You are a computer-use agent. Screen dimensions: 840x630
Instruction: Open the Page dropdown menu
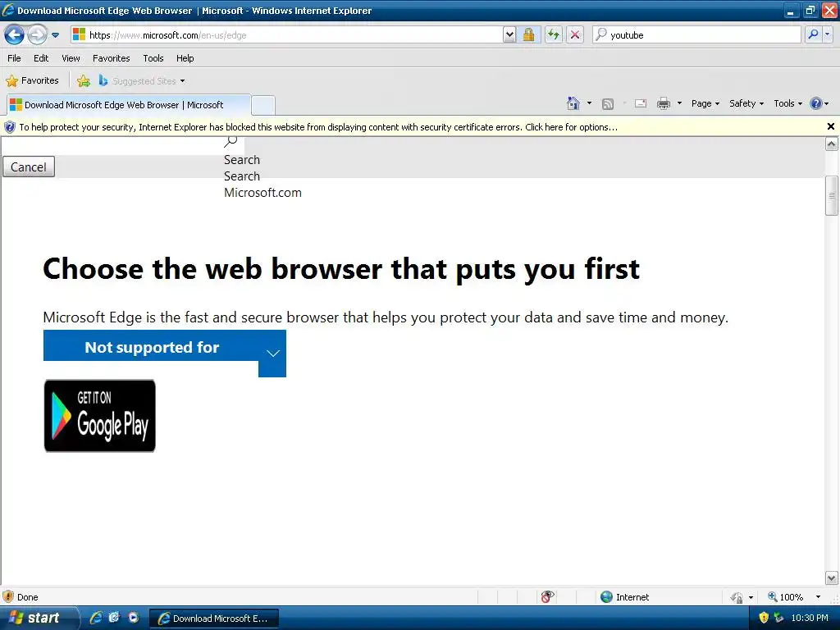point(705,103)
